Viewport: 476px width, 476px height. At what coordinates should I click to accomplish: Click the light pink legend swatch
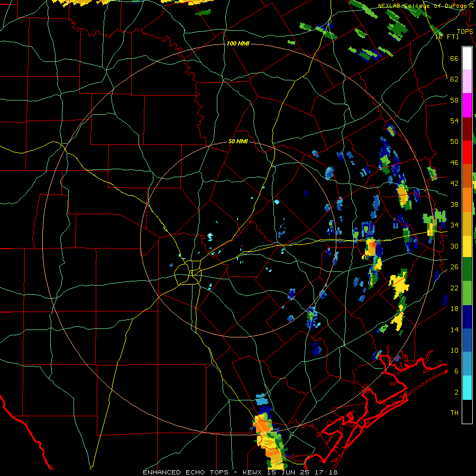[x=467, y=81]
